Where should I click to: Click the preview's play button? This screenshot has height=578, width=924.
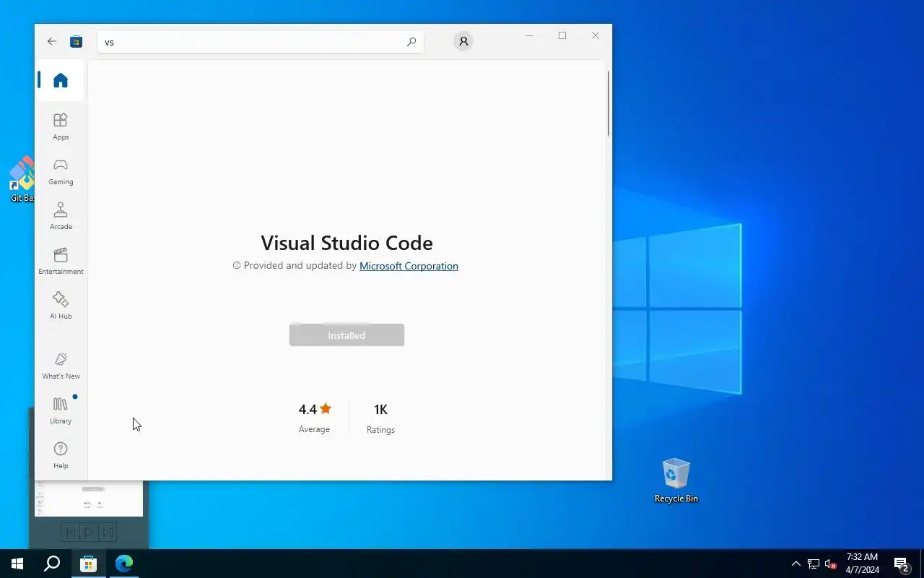click(x=89, y=532)
